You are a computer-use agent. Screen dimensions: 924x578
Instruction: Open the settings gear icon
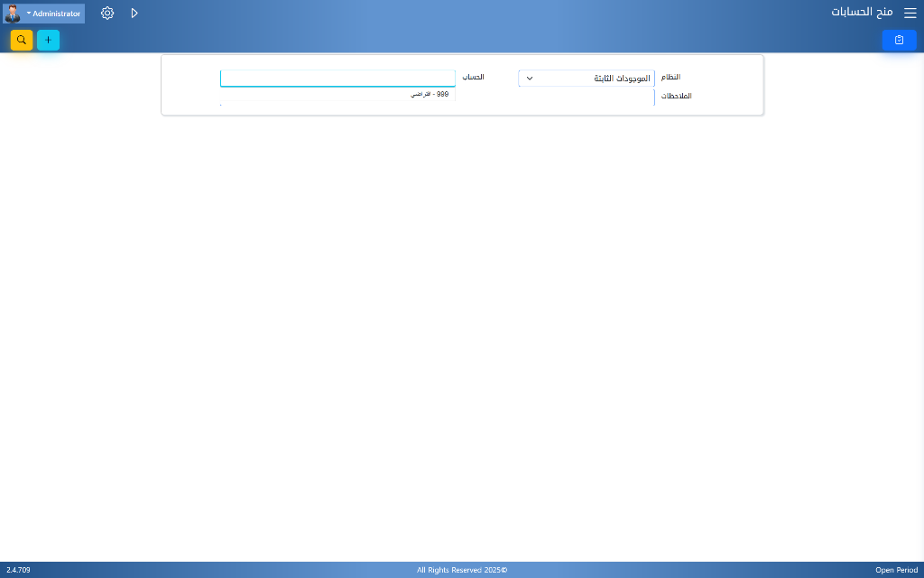point(107,14)
